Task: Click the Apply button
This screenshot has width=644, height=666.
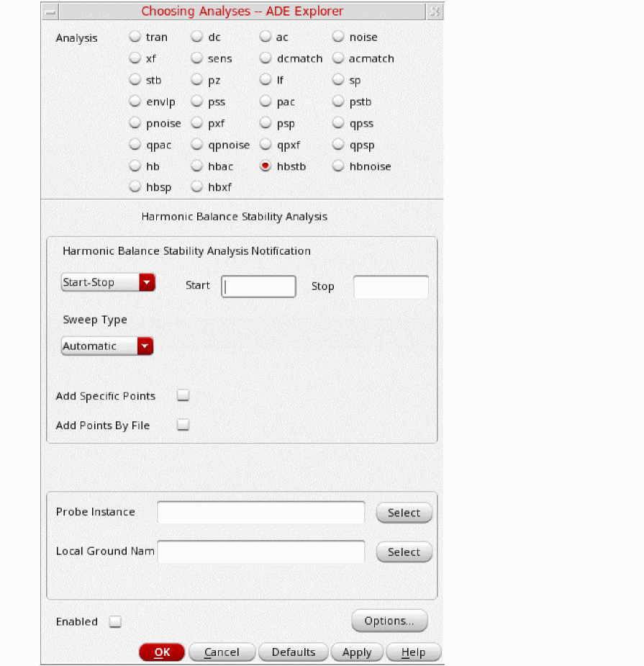Action: pyautogui.click(x=357, y=652)
